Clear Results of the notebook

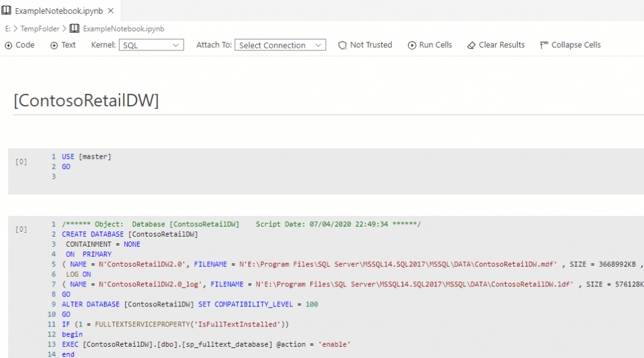496,45
